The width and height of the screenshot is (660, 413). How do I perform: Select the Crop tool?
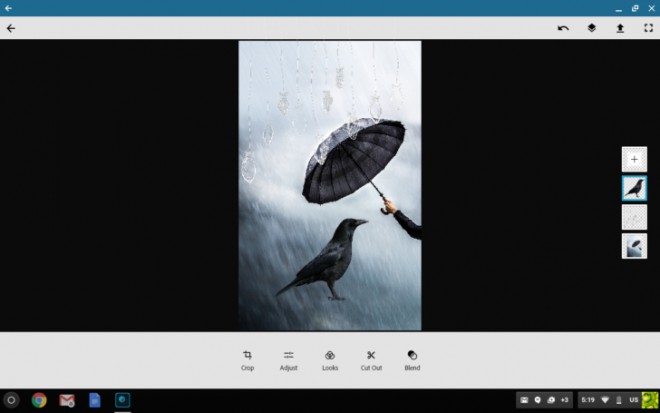point(247,359)
